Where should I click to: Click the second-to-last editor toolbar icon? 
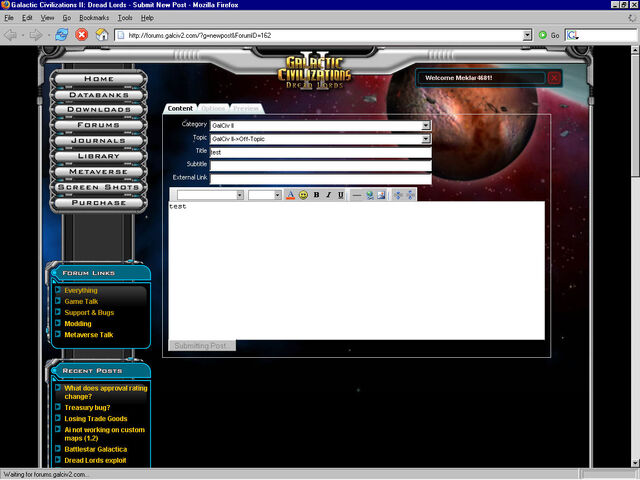398,195
